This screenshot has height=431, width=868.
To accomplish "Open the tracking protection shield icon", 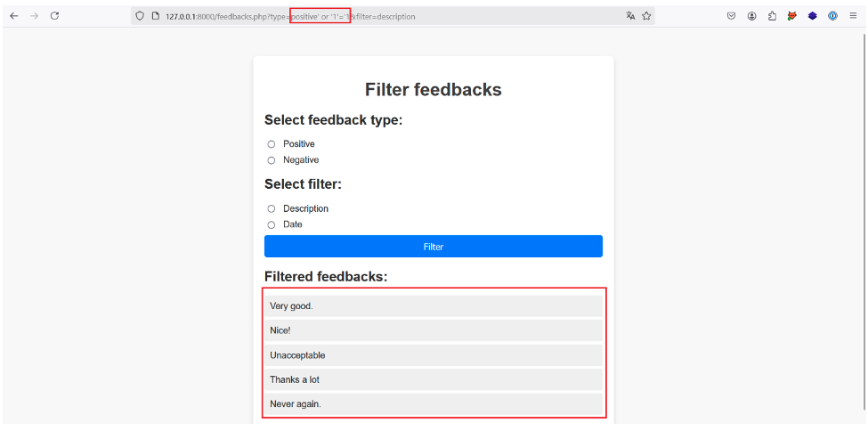I will click(140, 16).
